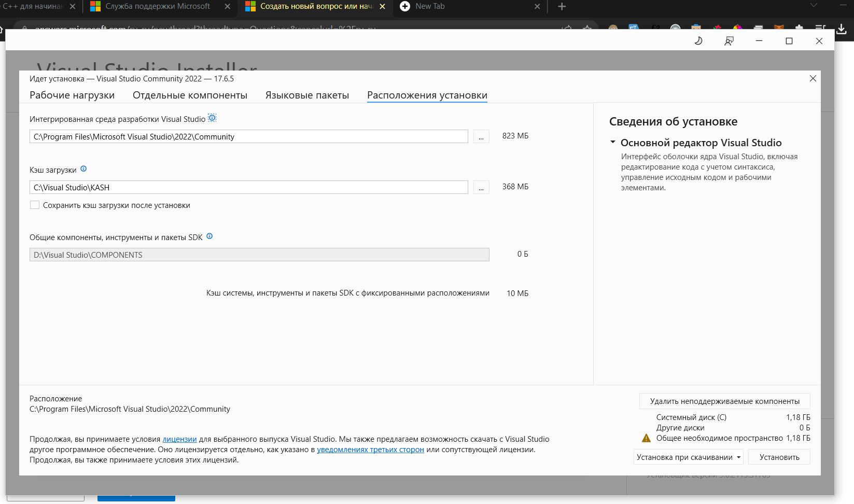
Task: Open a new browser tab with plus
Action: (x=562, y=7)
